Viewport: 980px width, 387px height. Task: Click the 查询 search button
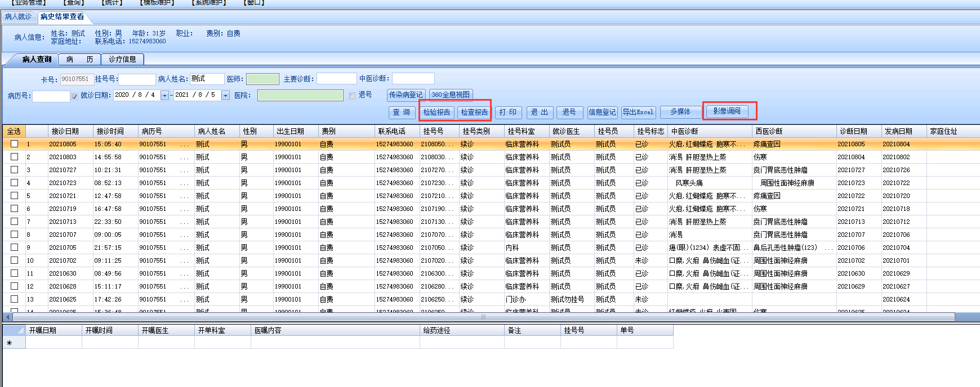tap(402, 112)
